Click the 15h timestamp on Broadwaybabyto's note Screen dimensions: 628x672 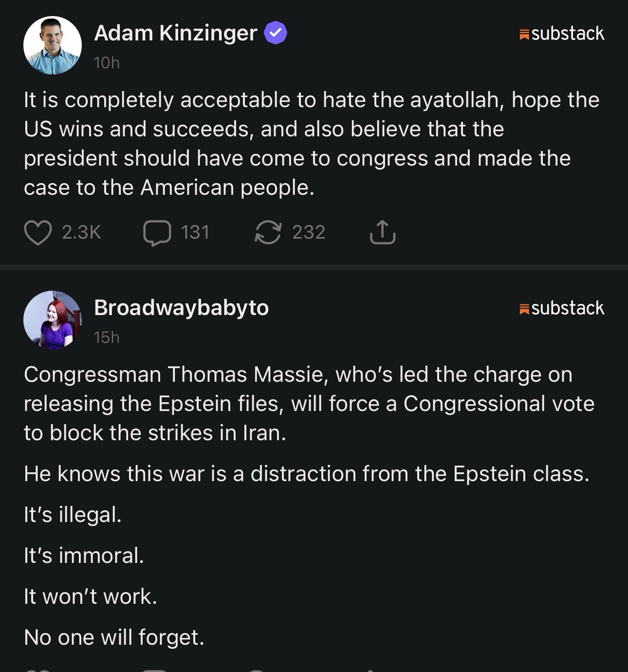click(x=107, y=337)
